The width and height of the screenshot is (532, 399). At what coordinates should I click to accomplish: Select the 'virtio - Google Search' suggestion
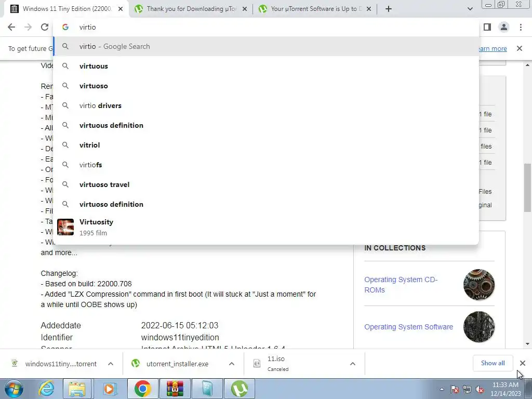click(266, 46)
